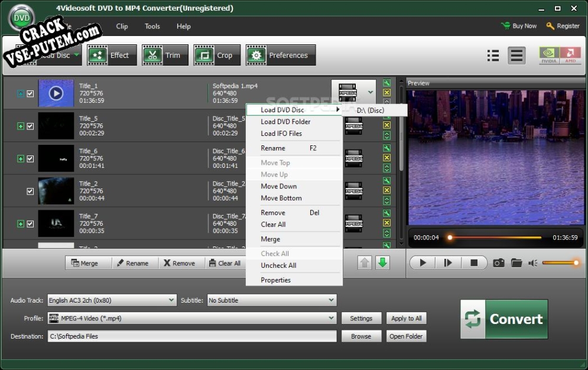Stop the preview playback
The height and width of the screenshot is (370, 588).
(474, 263)
